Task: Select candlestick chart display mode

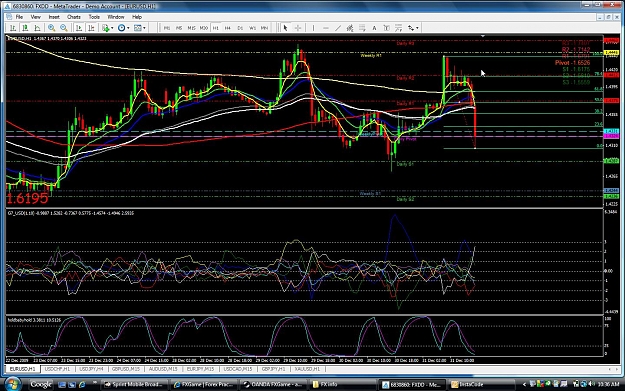Action: [x=25, y=28]
